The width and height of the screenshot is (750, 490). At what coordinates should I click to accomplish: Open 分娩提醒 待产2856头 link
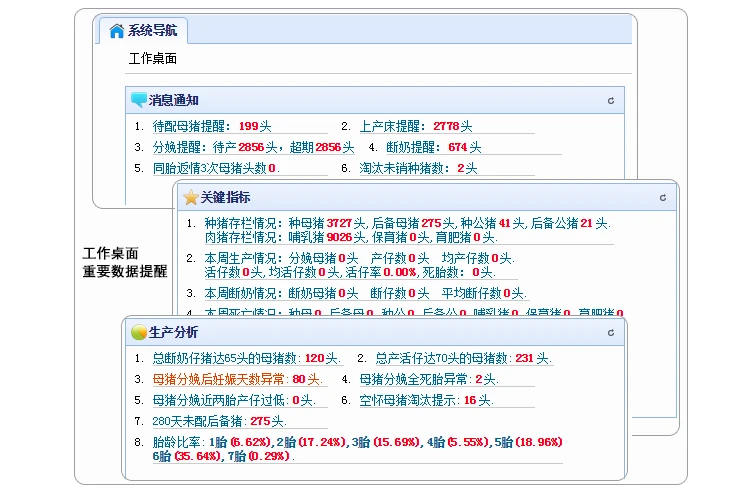(254, 147)
